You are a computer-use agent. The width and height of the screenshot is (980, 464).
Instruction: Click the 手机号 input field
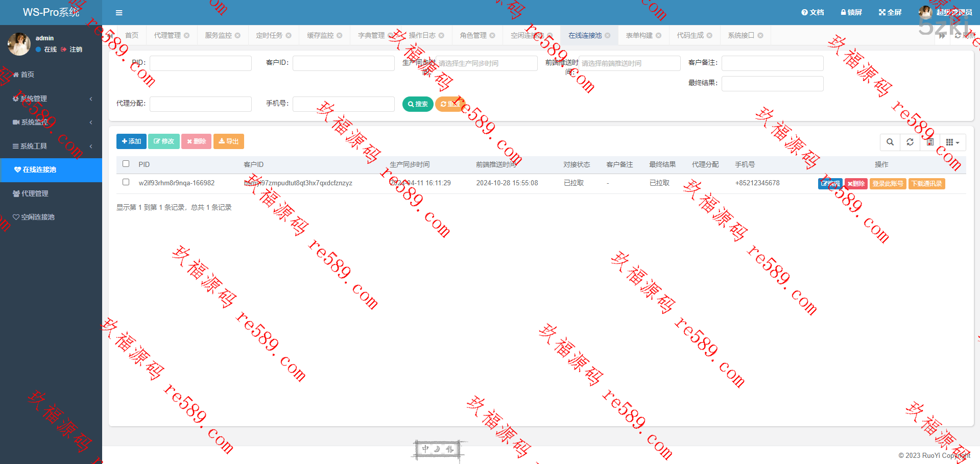(x=343, y=104)
